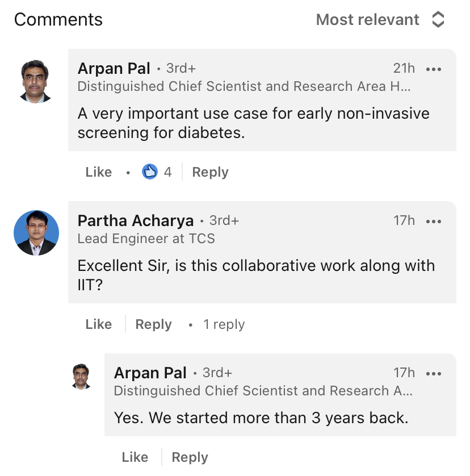The height and width of the screenshot is (476, 470).
Task: Open Arpan Pal name in nested reply
Action: [150, 373]
